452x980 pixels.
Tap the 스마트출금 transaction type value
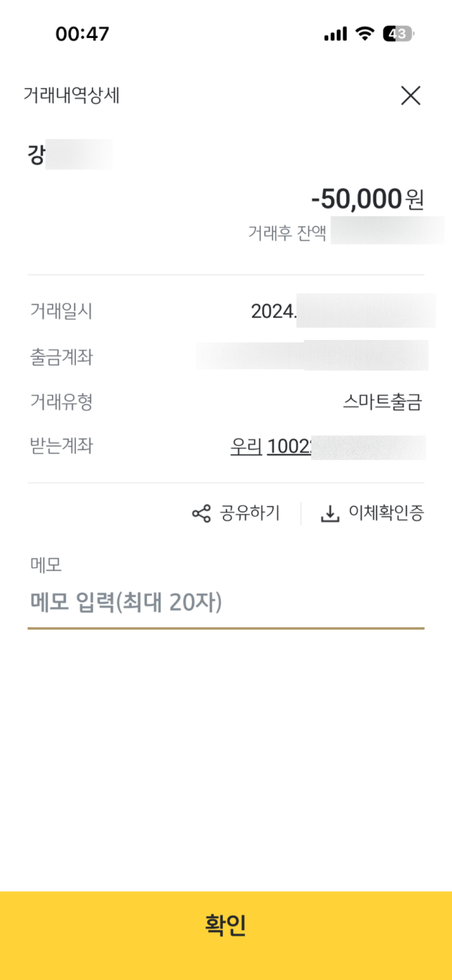[x=382, y=402]
